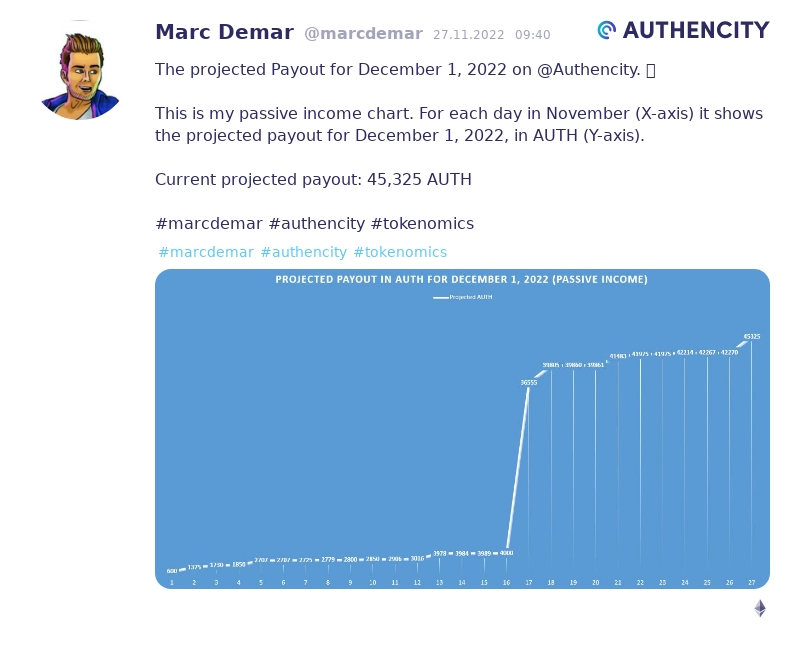This screenshot has width=800, height=649.
Task: Open the blue #authencity hashtag link
Action: pyautogui.click(x=303, y=252)
